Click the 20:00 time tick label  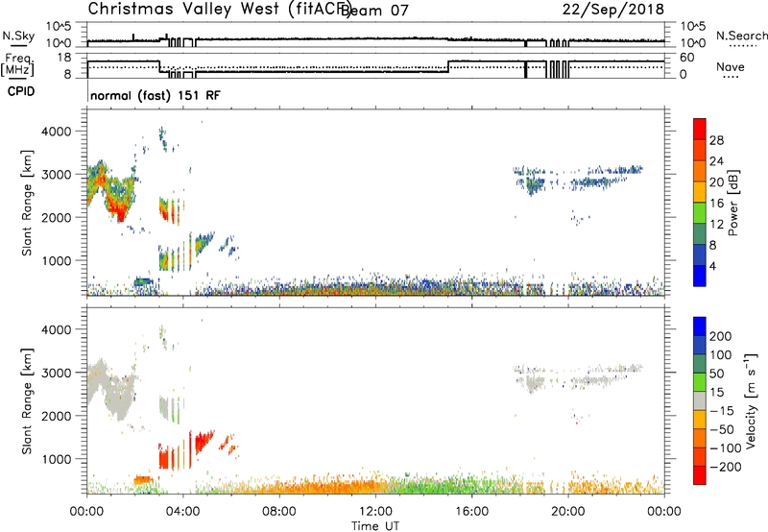[x=568, y=512]
